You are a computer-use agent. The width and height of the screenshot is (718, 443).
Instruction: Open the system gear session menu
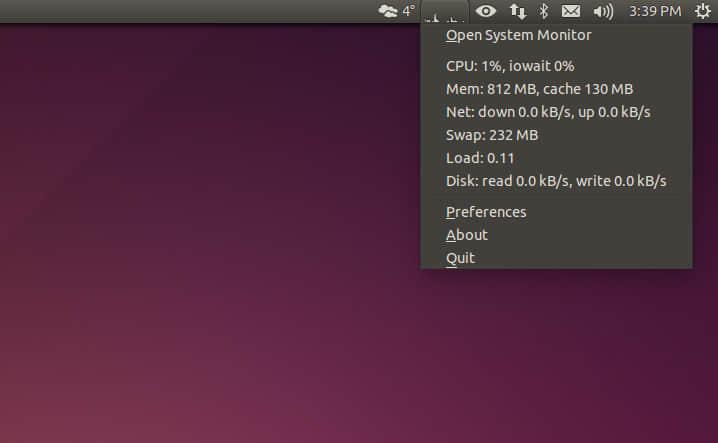(x=702, y=11)
